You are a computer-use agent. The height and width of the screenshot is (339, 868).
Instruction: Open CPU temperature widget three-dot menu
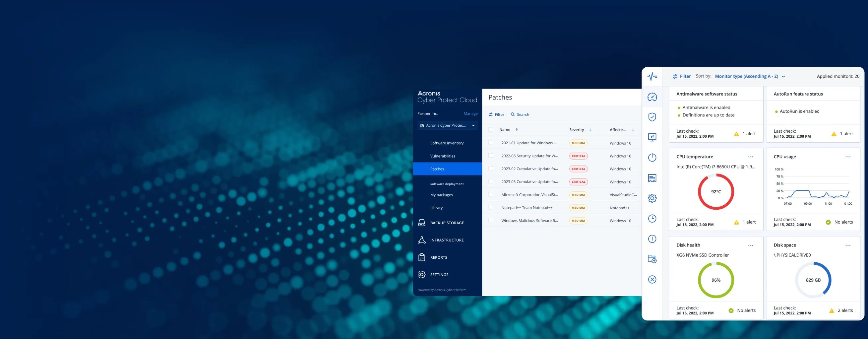pos(750,157)
